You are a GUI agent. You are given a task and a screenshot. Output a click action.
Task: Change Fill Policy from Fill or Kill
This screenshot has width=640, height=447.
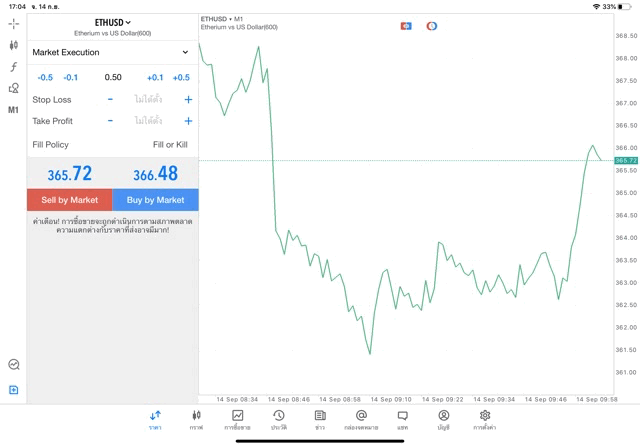pos(170,145)
